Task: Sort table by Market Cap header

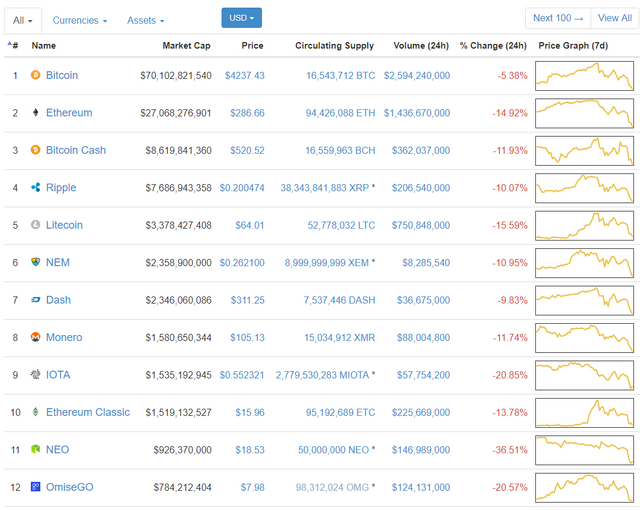Action: click(187, 46)
